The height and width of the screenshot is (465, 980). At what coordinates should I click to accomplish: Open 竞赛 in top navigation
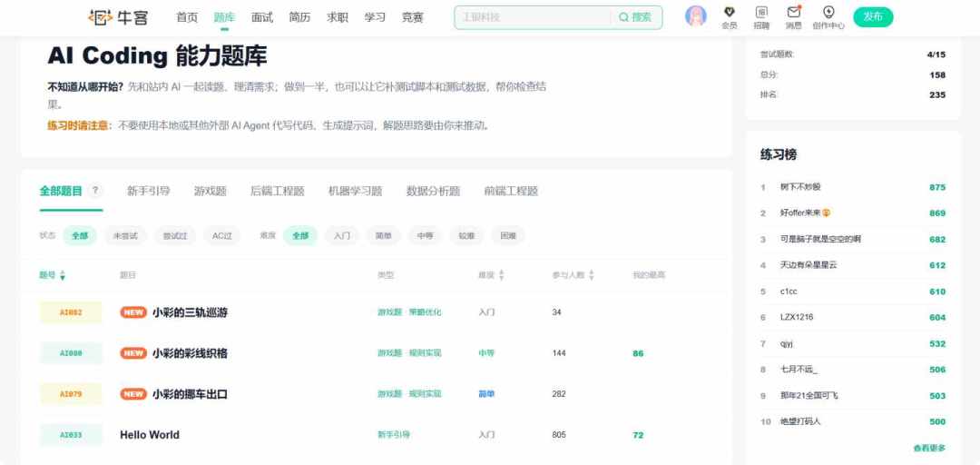pyautogui.click(x=413, y=17)
